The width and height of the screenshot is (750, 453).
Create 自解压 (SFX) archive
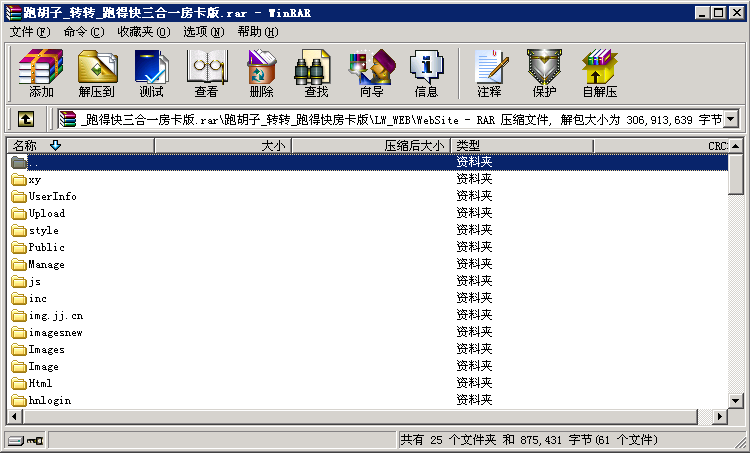(x=599, y=73)
